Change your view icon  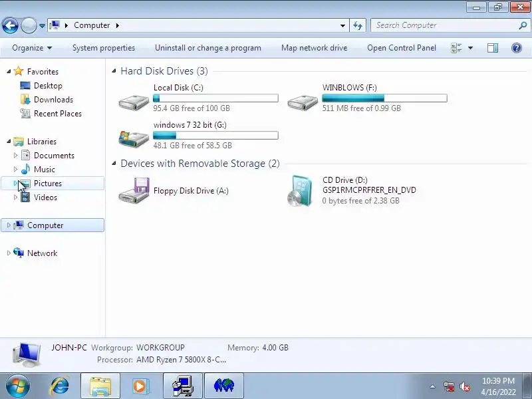coord(456,48)
